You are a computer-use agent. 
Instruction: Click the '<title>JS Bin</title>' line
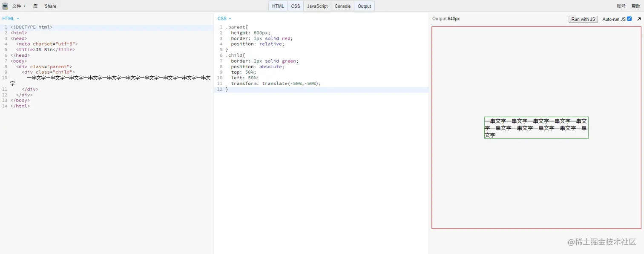coord(46,49)
